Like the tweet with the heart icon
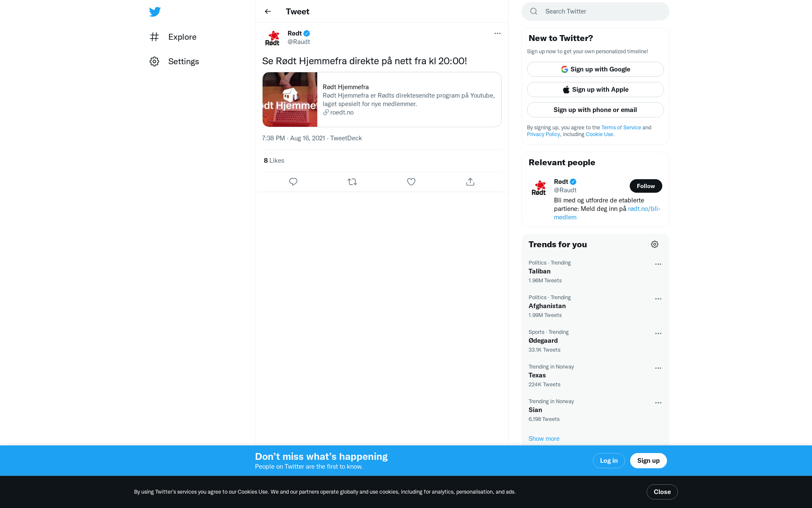812x508 pixels. [411, 182]
